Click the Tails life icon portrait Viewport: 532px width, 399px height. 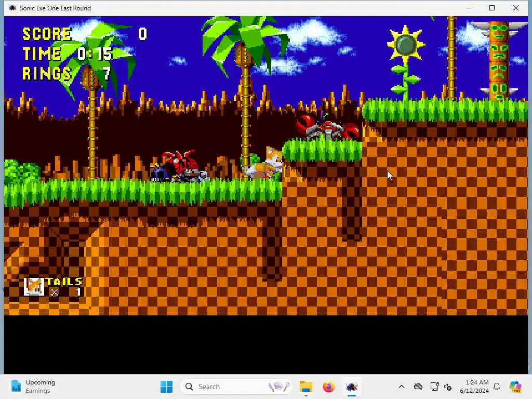coord(34,287)
